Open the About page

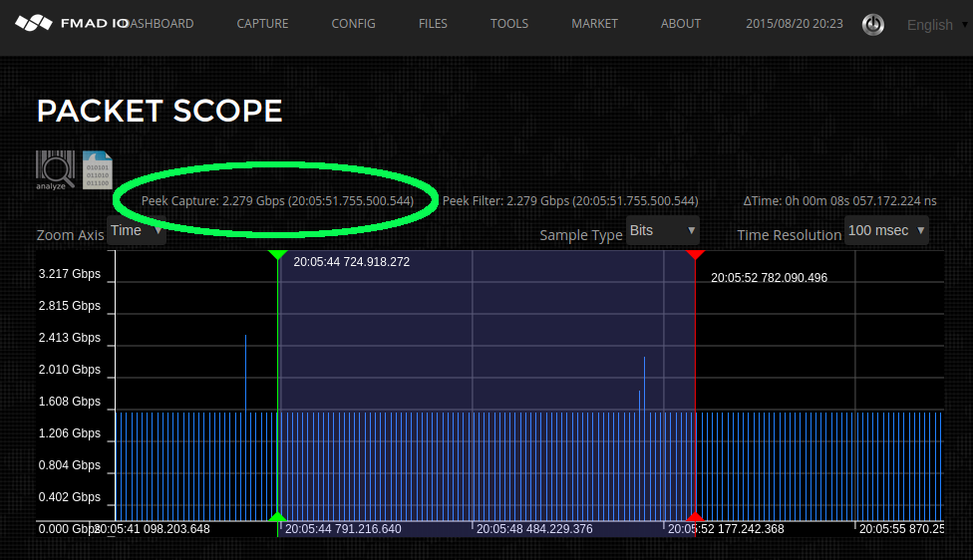coord(681,24)
